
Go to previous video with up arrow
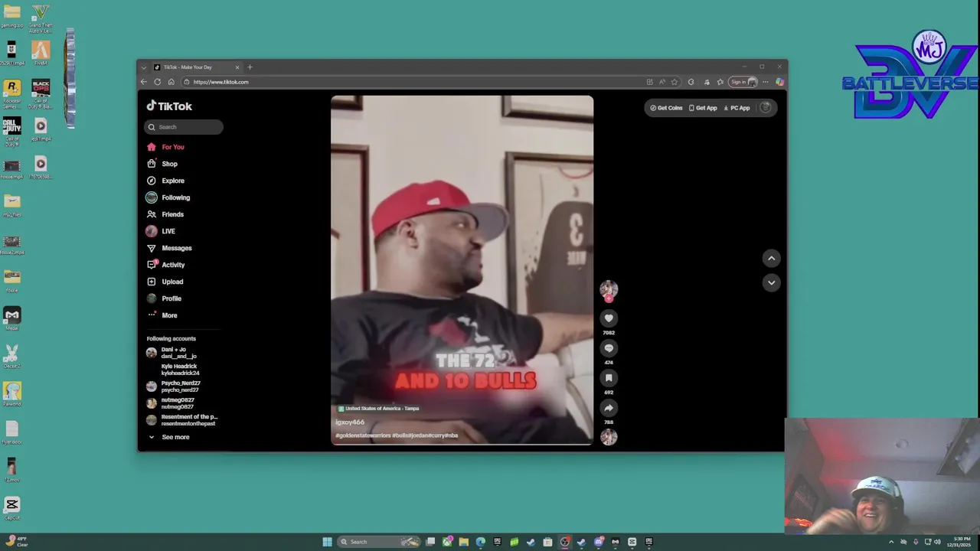[771, 259]
